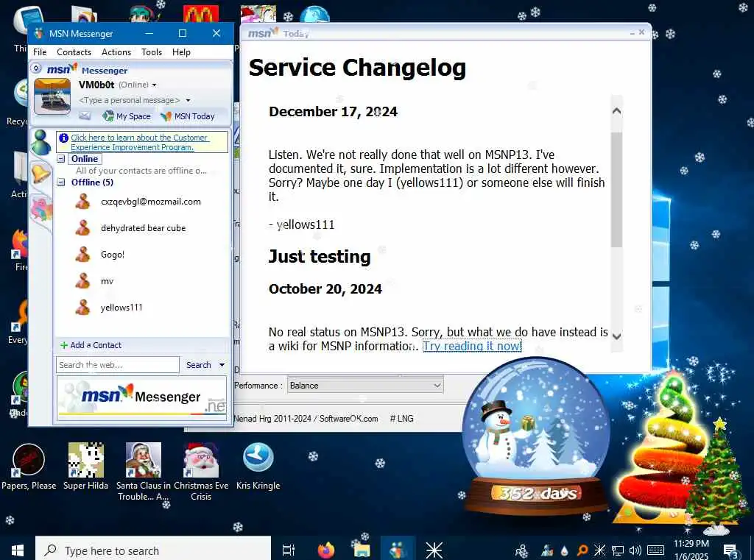Click buddy icon next to yellows111
The image size is (754, 560).
tap(82, 307)
